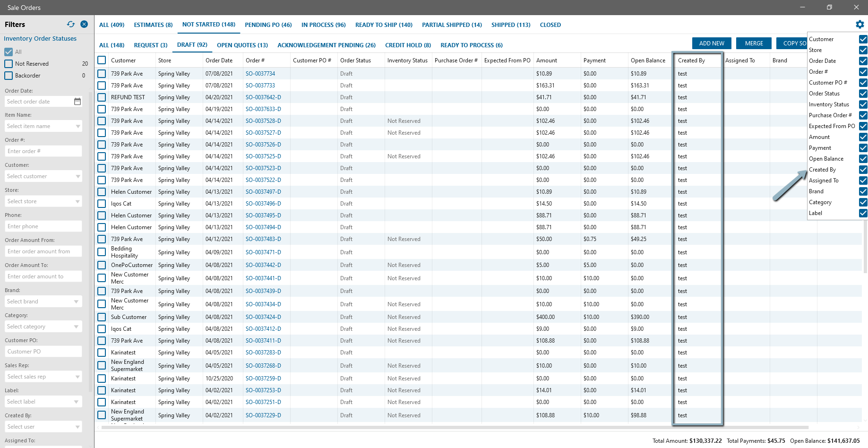Focus the Enter order # input field

[x=43, y=151]
